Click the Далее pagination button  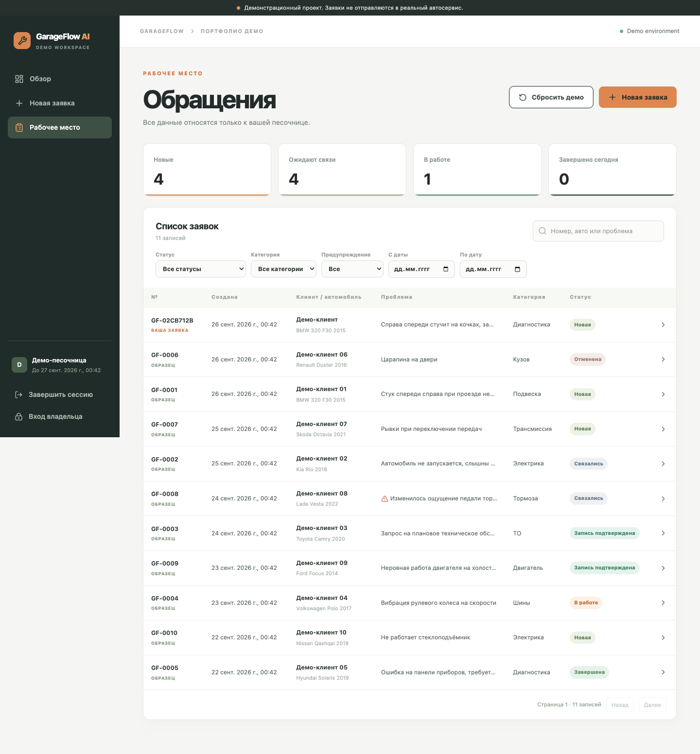click(652, 705)
